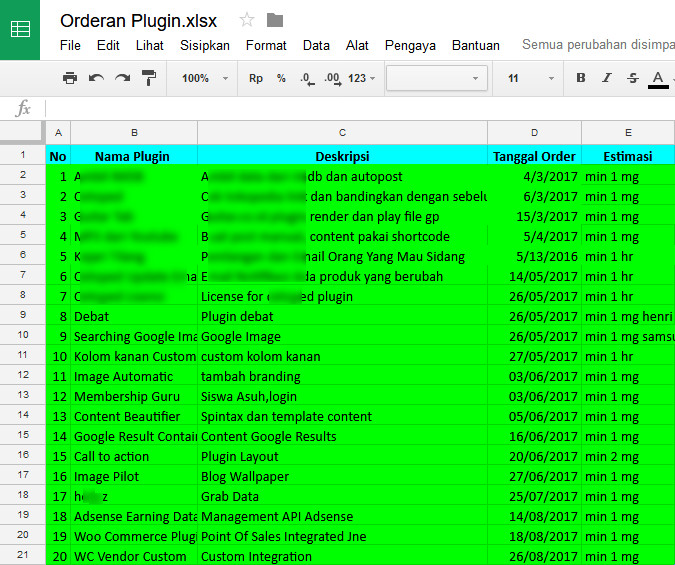
Task: Select the Membership Guru cell
Action: click(x=134, y=396)
